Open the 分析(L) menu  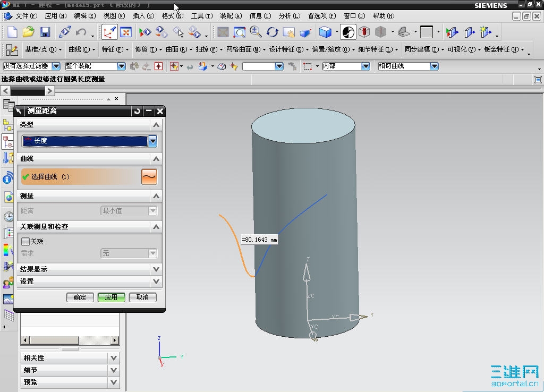(289, 16)
